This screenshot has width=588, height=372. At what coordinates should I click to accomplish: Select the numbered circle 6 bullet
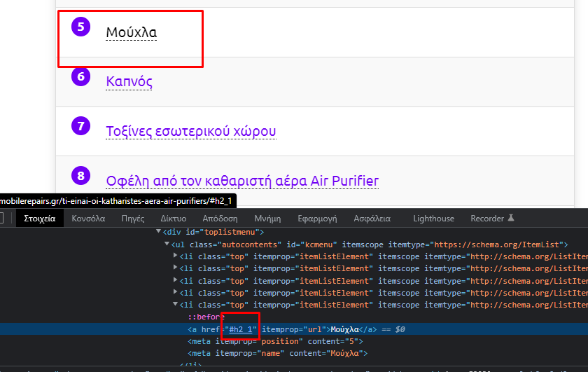pyautogui.click(x=81, y=76)
